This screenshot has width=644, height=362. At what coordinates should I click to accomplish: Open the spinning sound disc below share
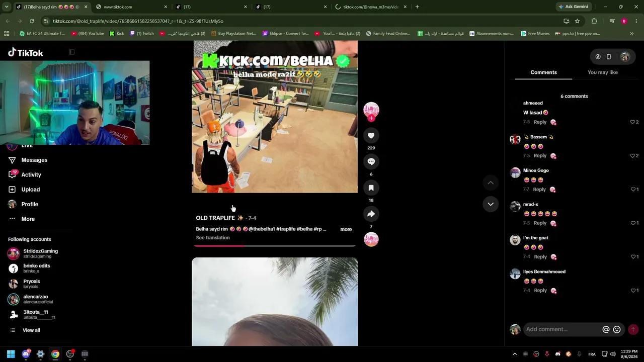371,239
